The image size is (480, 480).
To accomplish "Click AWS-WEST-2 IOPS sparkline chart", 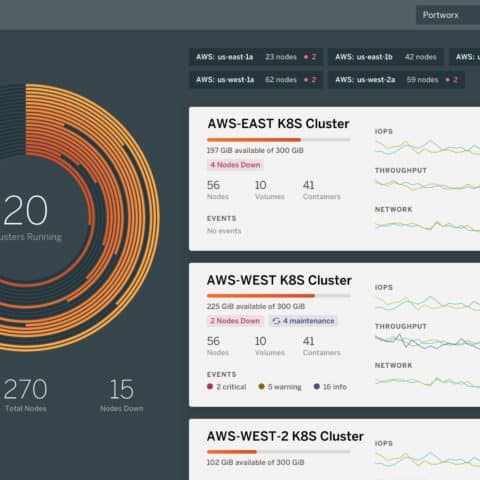I will point(427,459).
